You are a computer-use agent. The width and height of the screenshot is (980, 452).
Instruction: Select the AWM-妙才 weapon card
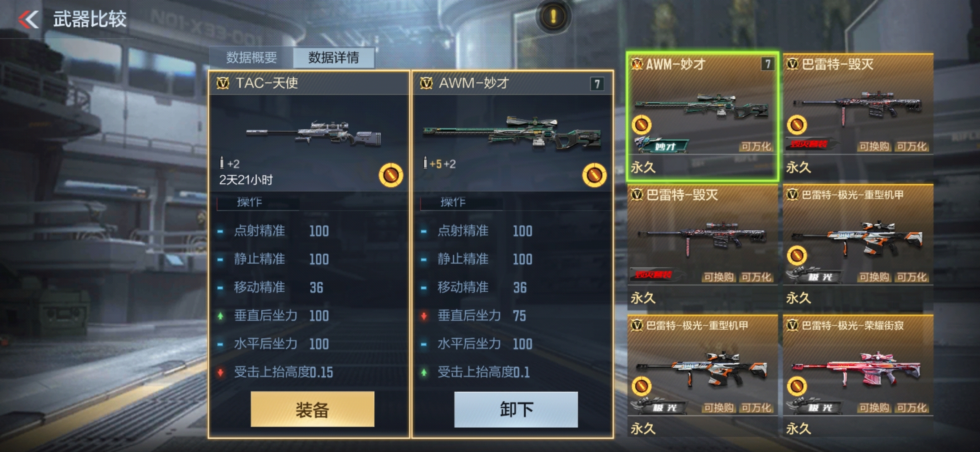click(702, 116)
